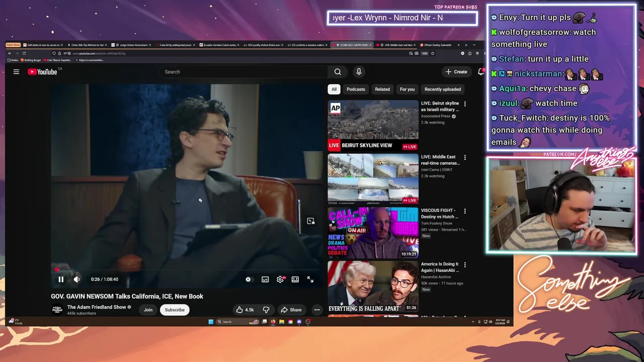Open taskbar clock and date
Screen dimensions: 644x362
[x=500, y=322]
